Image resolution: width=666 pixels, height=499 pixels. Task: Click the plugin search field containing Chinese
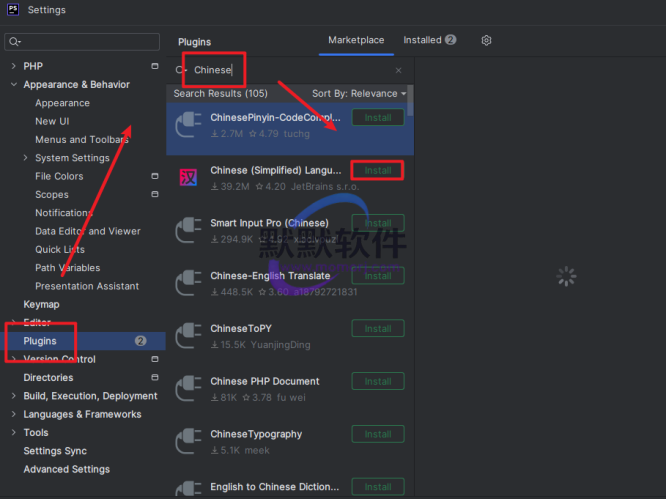point(289,70)
